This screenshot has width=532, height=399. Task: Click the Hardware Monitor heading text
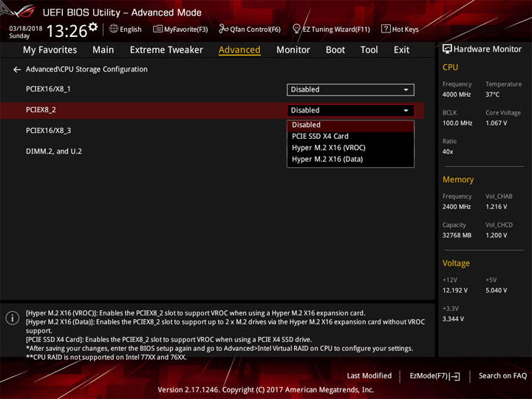tap(487, 50)
